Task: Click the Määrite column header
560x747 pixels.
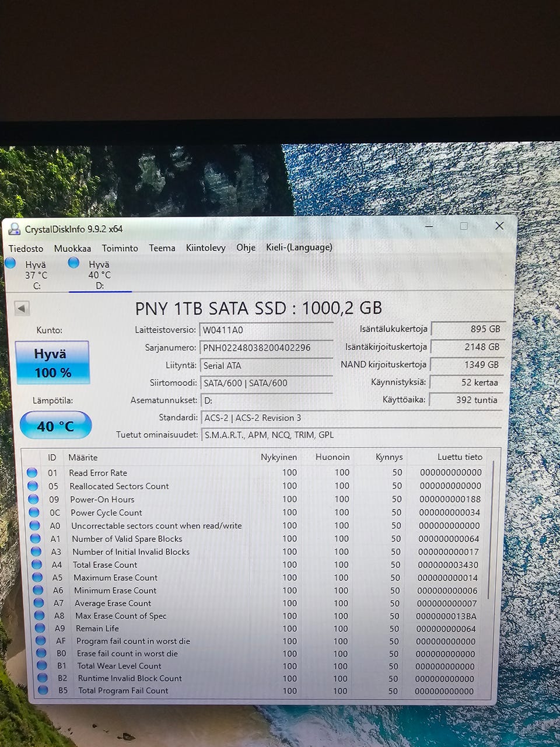Action: tap(83, 458)
